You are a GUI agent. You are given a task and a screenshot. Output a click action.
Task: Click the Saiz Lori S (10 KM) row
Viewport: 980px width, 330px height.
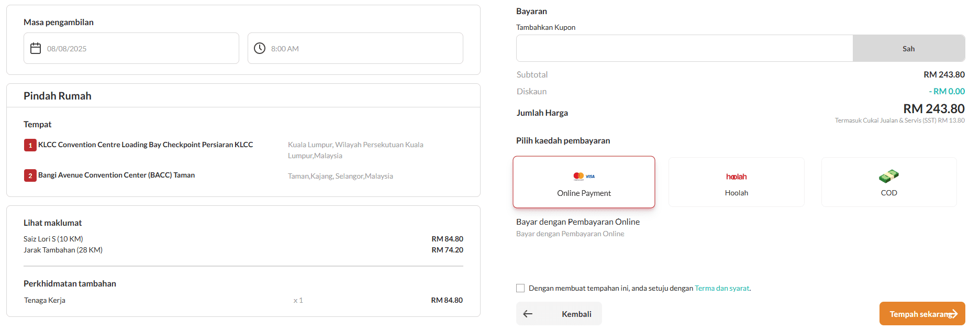tap(243, 239)
